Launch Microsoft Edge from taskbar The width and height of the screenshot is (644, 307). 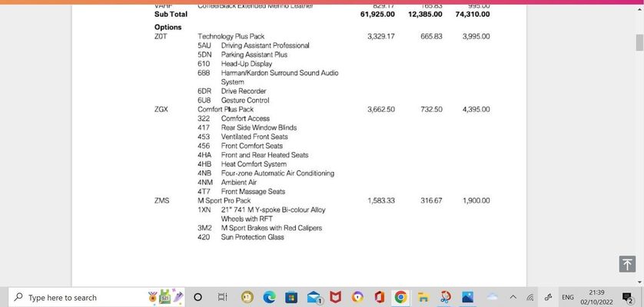pos(269,297)
